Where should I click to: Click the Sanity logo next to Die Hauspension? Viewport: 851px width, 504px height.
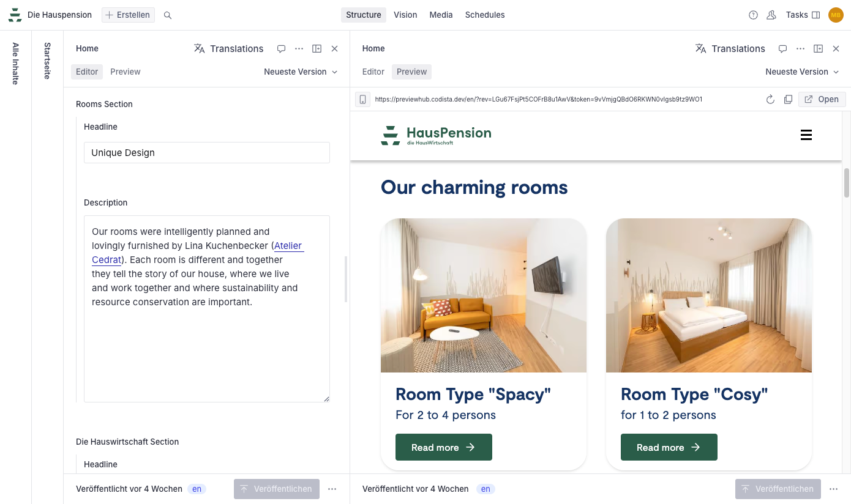14,14
